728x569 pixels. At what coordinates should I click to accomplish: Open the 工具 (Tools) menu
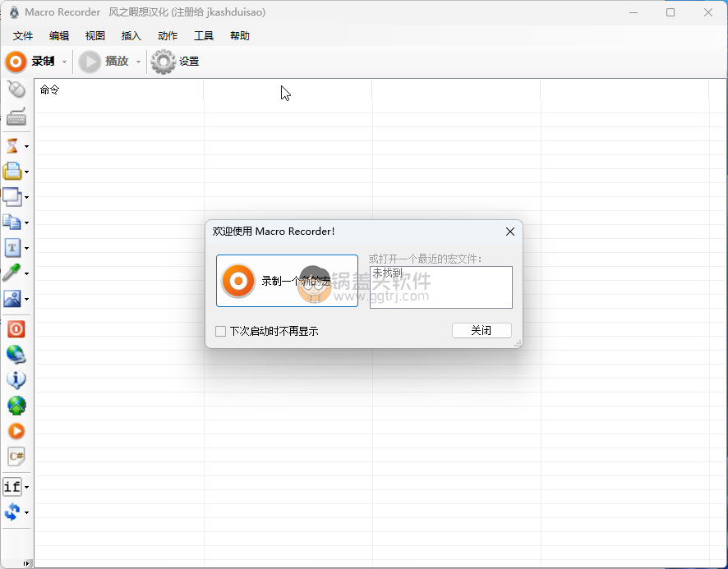(x=203, y=36)
